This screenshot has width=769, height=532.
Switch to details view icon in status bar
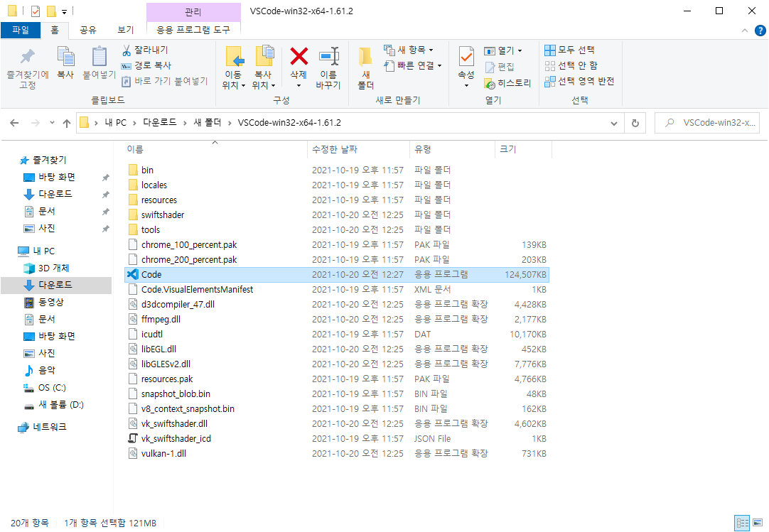(x=741, y=522)
